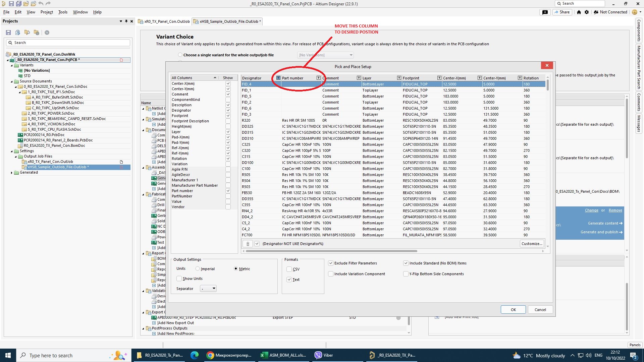Collapse the Source Documents tree node
Viewport: 644px width, 362px height.
(x=12, y=81)
